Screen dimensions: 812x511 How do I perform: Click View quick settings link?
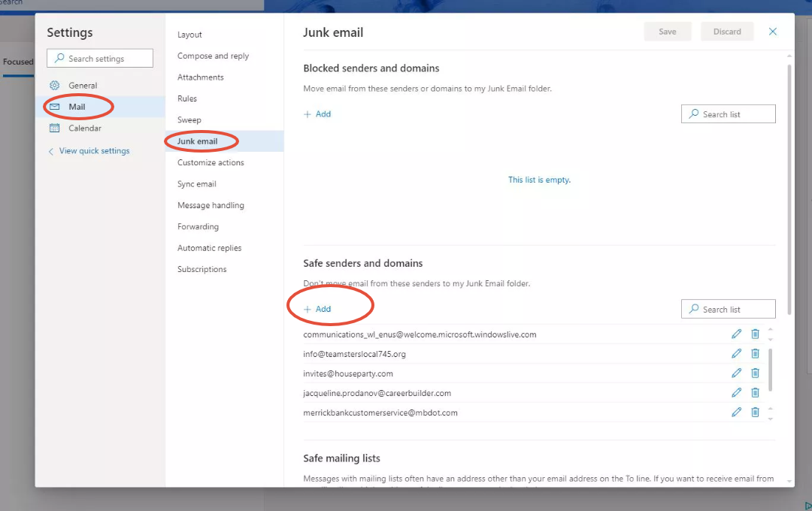point(94,151)
